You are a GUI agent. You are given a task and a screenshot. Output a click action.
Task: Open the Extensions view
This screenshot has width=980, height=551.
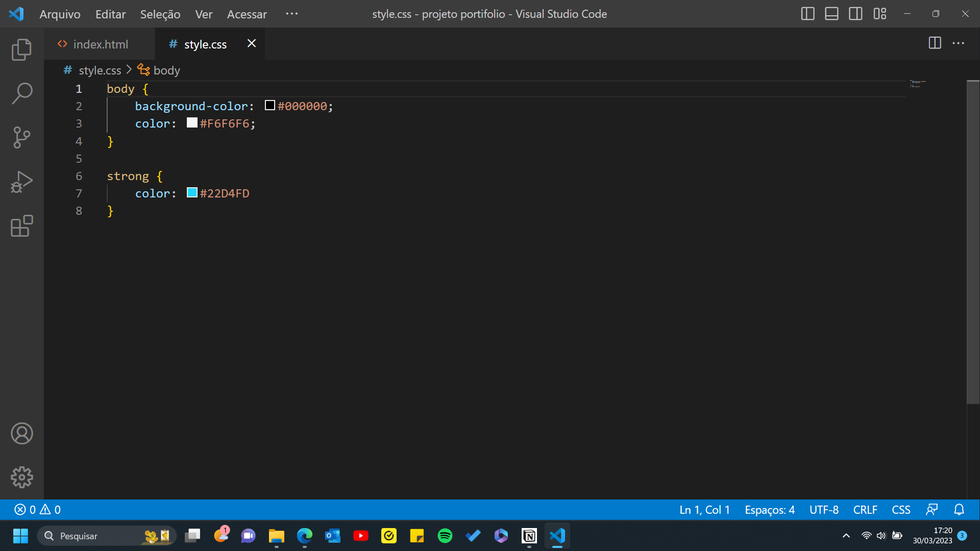coord(21,226)
